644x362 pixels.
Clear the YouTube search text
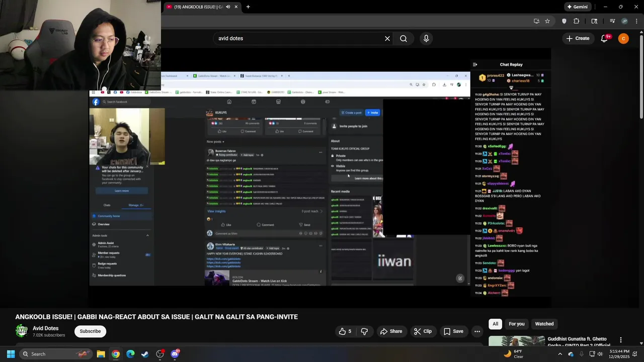[387, 38]
